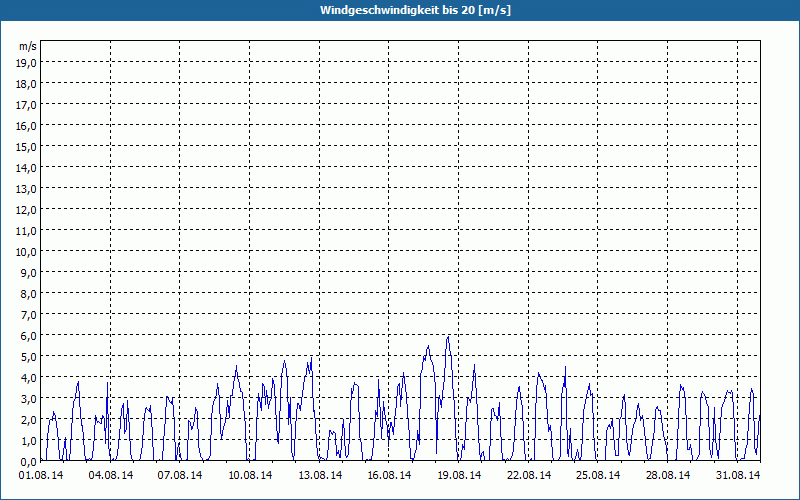Select the '10,0' y-axis label
This screenshot has width=800, height=500.
pos(27,252)
